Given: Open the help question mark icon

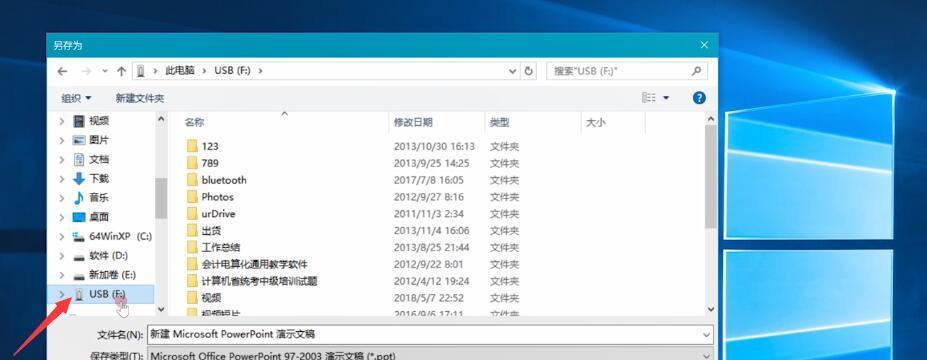Looking at the screenshot, I should 699,98.
